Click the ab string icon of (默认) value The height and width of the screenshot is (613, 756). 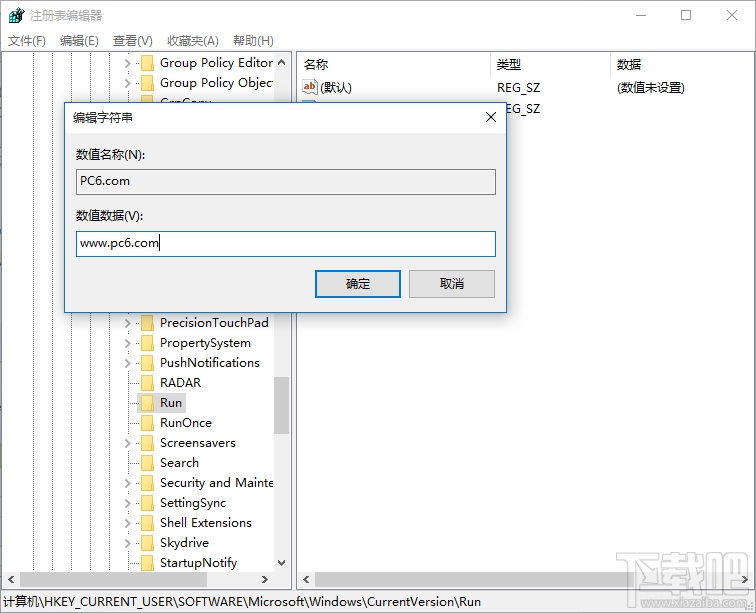(310, 87)
